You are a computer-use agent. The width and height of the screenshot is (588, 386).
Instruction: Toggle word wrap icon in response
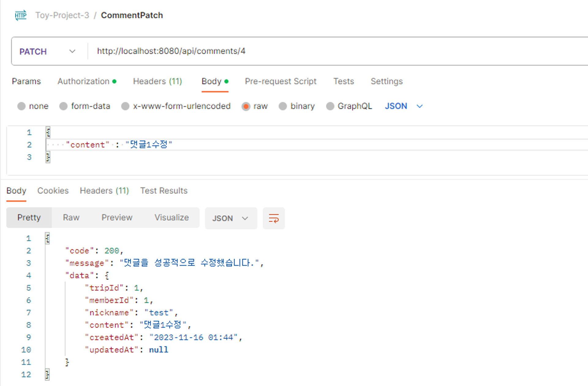point(273,218)
